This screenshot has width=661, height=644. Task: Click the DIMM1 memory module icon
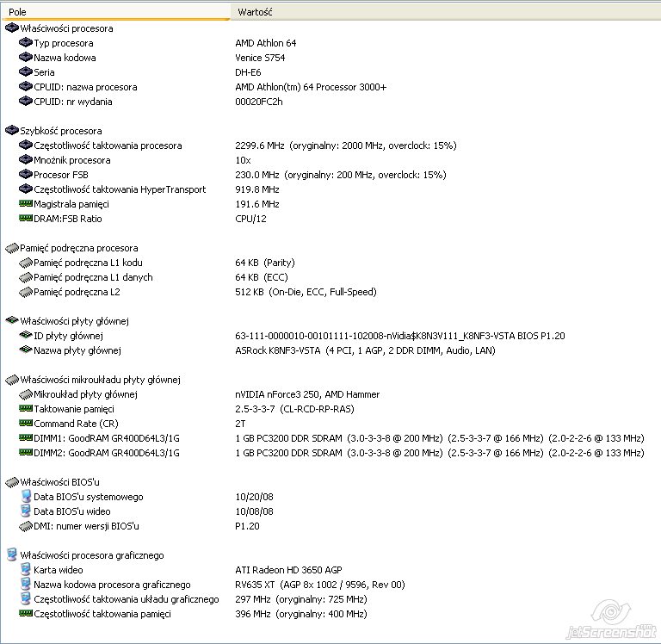tap(26, 438)
